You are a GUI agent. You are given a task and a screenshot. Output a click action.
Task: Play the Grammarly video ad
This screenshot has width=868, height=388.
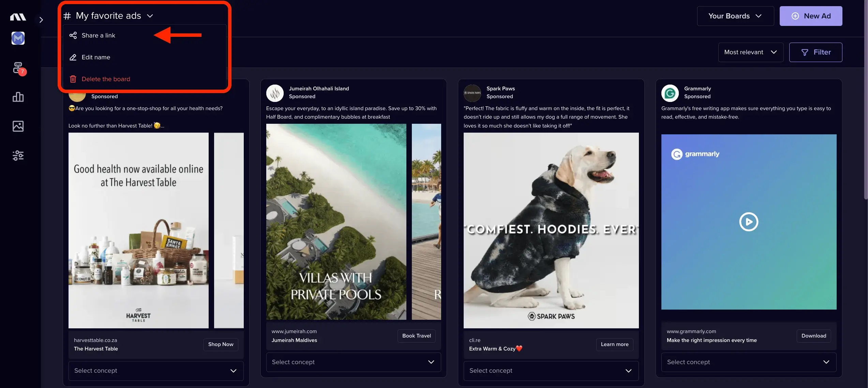pos(749,222)
